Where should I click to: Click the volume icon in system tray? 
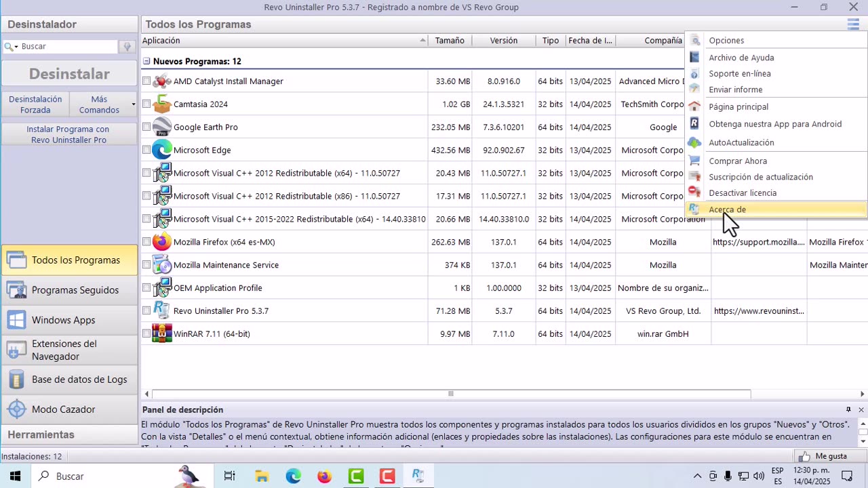click(x=759, y=476)
